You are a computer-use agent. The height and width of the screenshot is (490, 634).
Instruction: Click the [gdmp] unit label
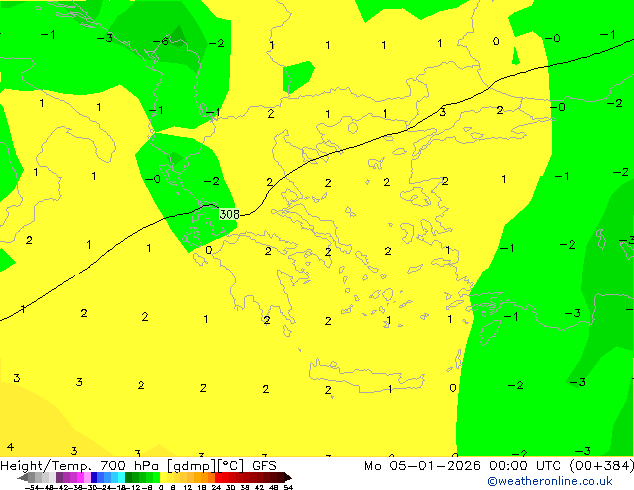(x=192, y=466)
